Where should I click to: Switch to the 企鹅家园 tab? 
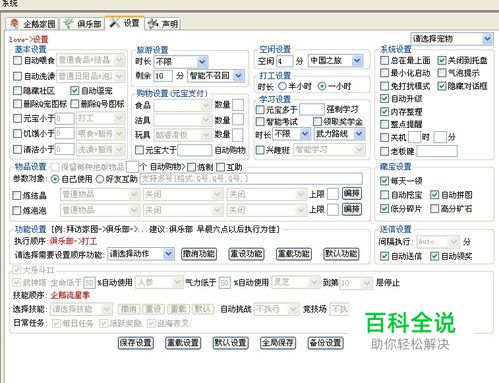32,24
